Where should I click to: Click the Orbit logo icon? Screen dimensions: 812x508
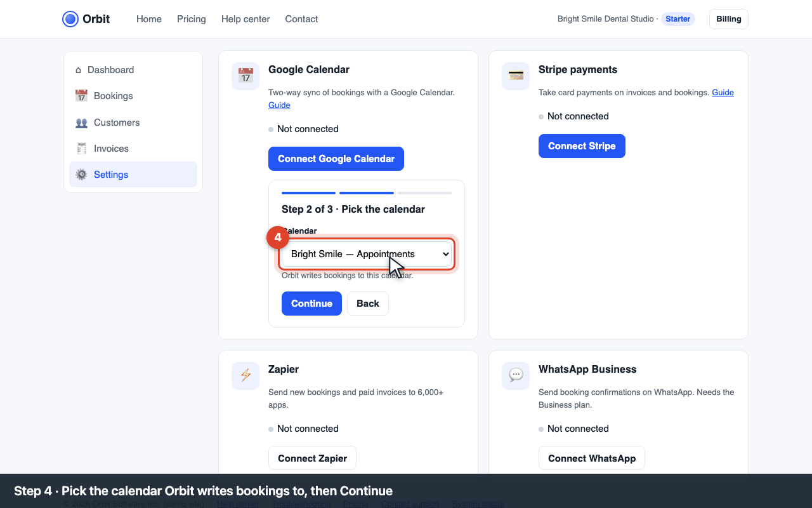click(70, 19)
